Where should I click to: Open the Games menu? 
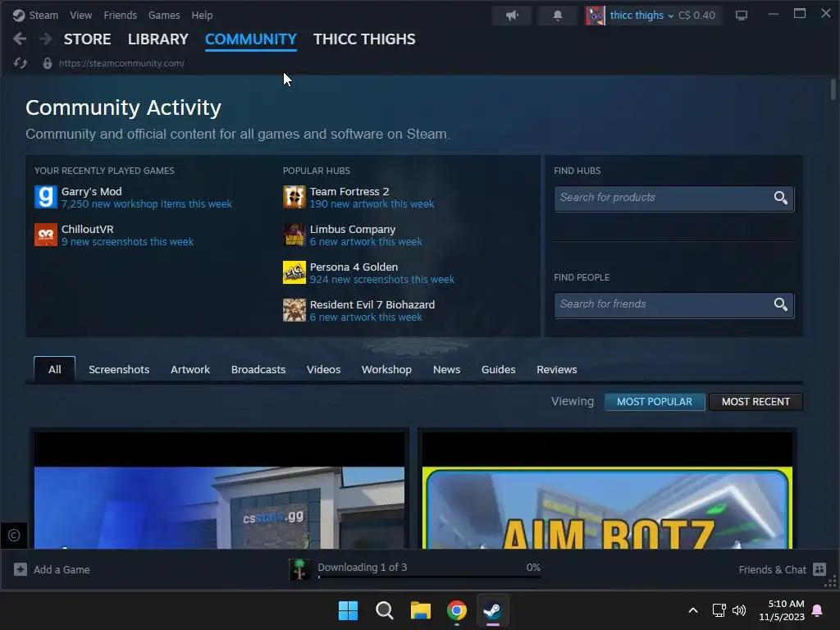pyautogui.click(x=164, y=16)
